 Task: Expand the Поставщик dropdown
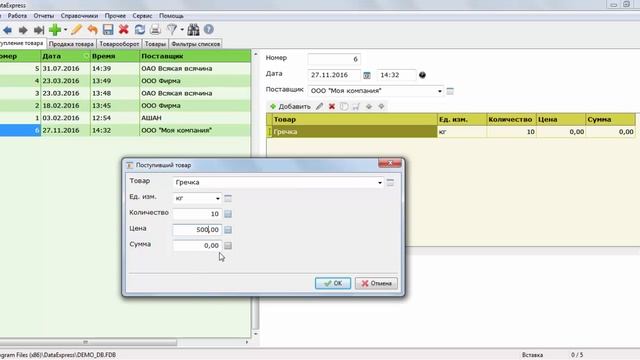pos(440,91)
